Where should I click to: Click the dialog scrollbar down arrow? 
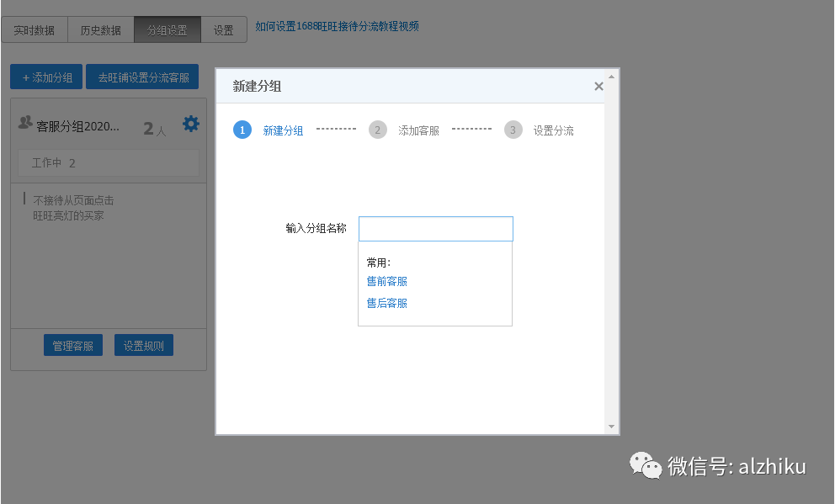(611, 427)
